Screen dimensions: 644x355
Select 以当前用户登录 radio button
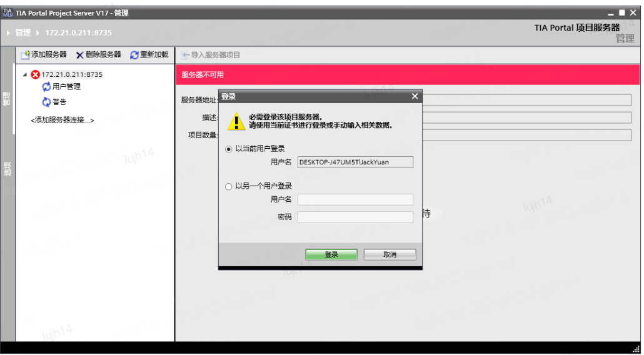click(x=229, y=149)
